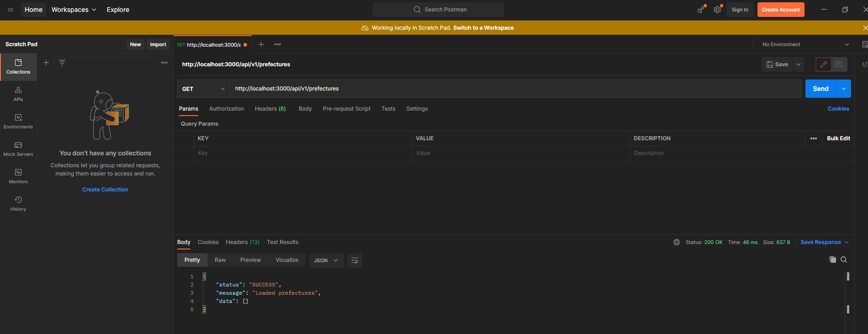Close the Scratch Pad banner

[x=865, y=28]
